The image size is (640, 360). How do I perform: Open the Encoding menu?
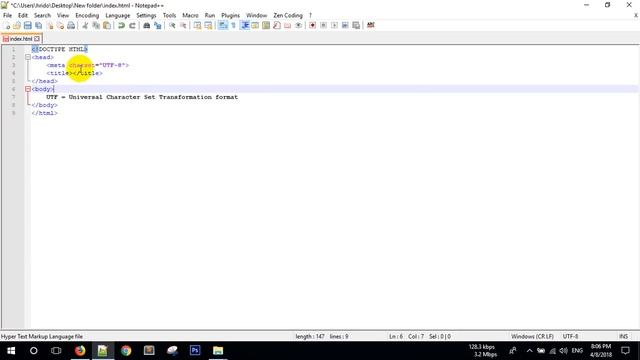[x=87, y=15]
